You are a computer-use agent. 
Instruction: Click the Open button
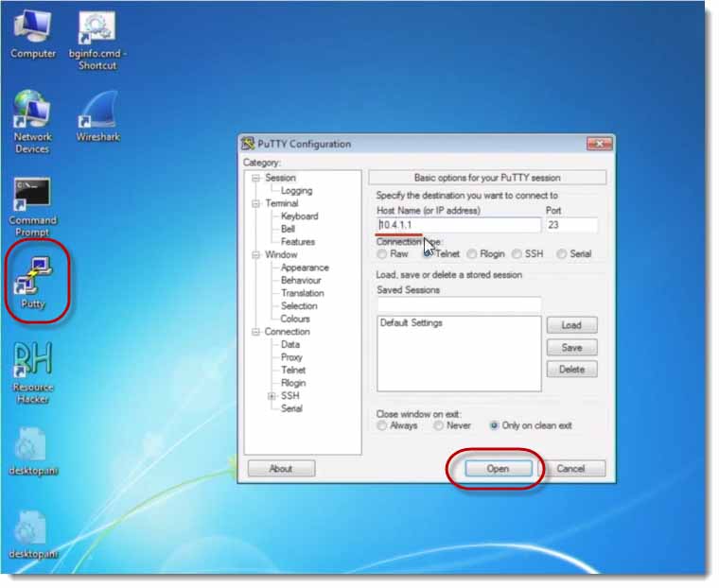(x=498, y=469)
